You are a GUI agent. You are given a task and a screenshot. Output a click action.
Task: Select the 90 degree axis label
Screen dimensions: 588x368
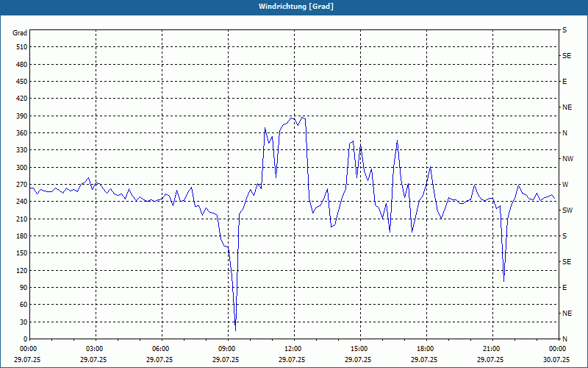tap(23, 288)
